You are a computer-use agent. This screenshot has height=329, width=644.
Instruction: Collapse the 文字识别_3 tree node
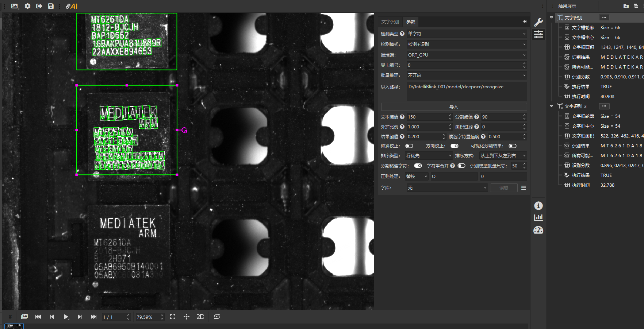point(551,106)
